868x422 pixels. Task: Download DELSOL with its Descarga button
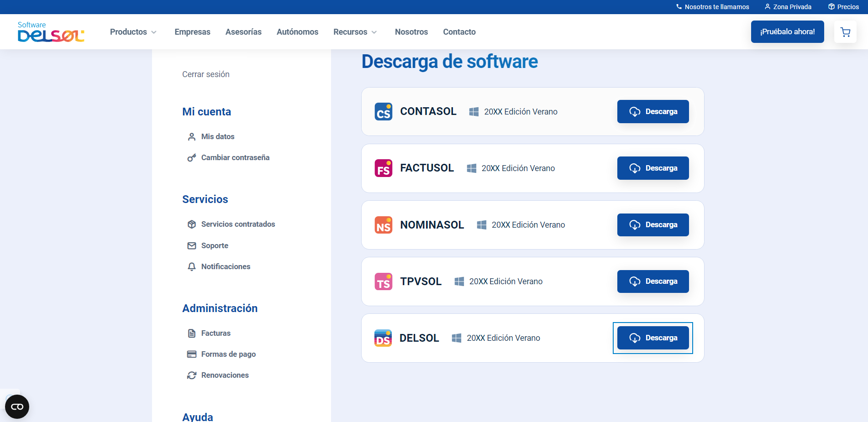point(653,338)
